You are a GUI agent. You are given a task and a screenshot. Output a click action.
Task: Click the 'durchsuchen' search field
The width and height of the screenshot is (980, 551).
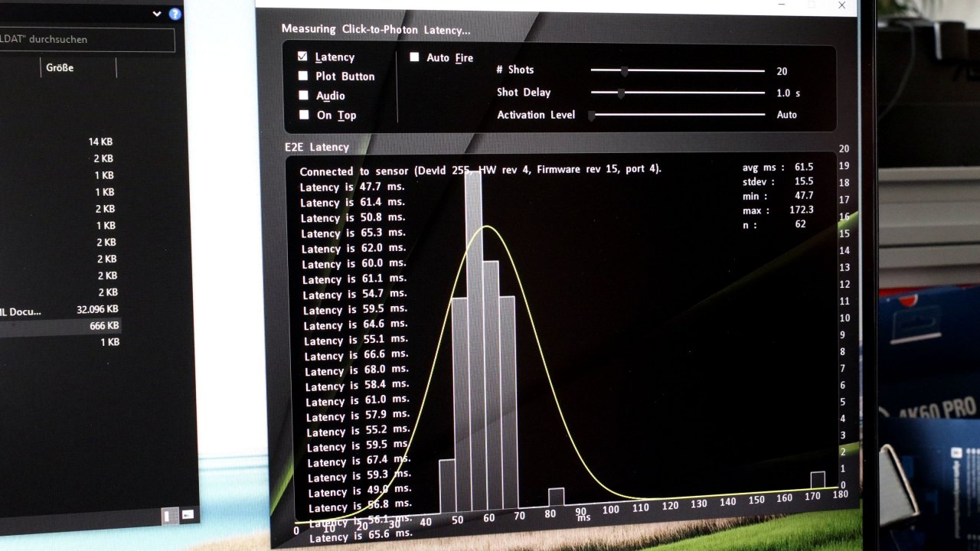click(x=87, y=40)
